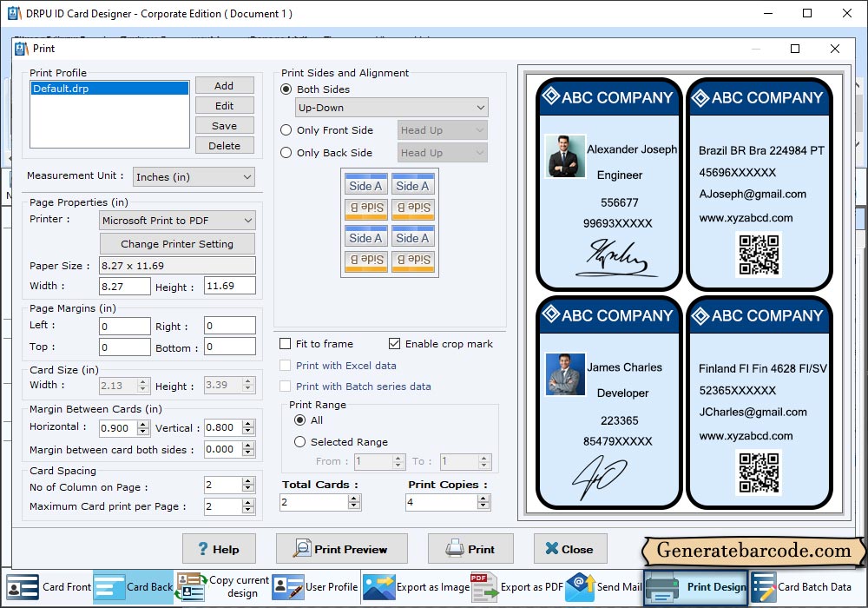
Task: Click the Close button in the dialog
Action: [x=570, y=549]
